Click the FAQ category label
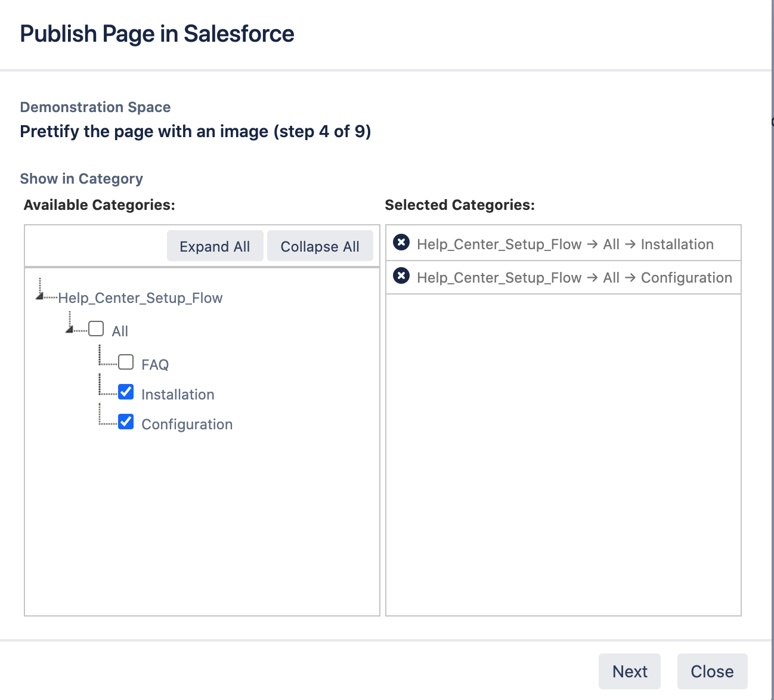774x700 pixels. [155, 365]
